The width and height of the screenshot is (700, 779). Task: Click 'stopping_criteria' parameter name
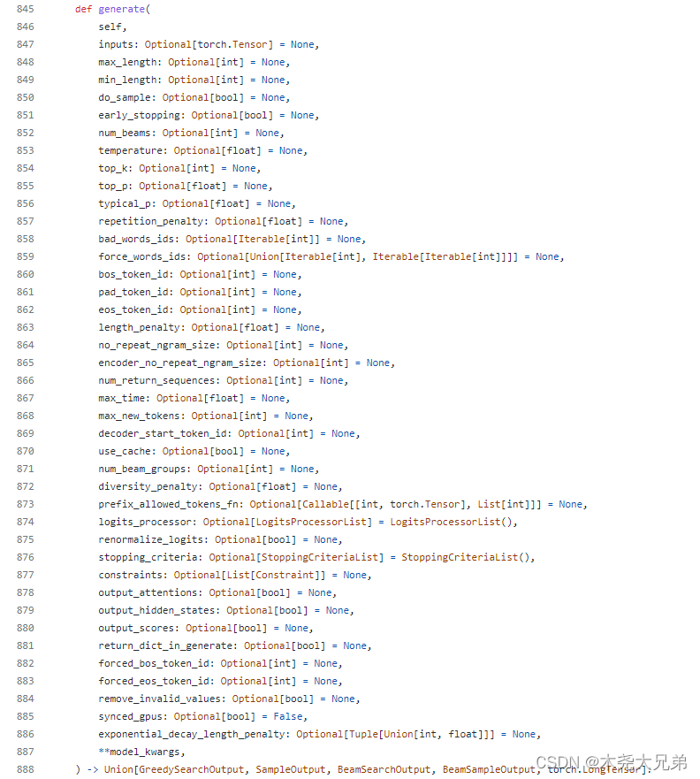click(148, 557)
